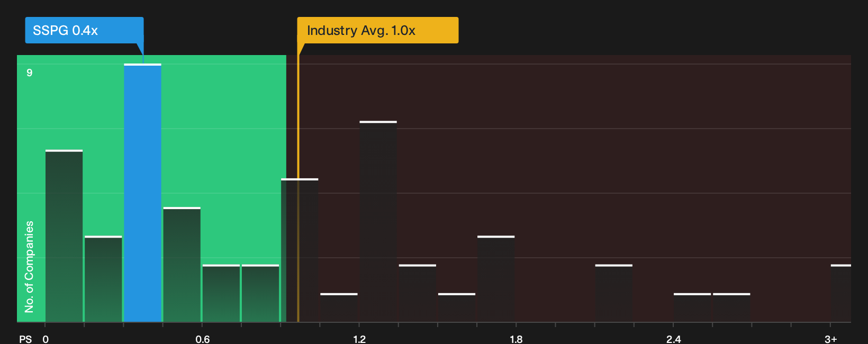This screenshot has height=344, width=868.
Task: Click the 3+ x-axis tick label
Action: tap(831, 339)
